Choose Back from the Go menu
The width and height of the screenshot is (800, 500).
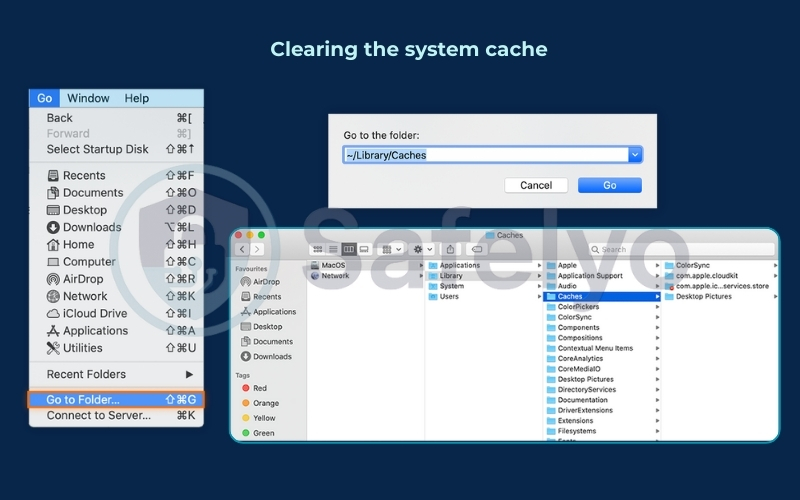[x=116, y=118]
